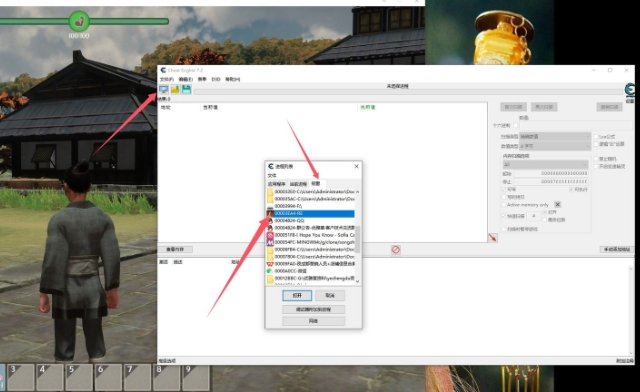This screenshot has height=392, width=640.
Task: Click hotbar slot 5 in the game
Action: click(79, 377)
